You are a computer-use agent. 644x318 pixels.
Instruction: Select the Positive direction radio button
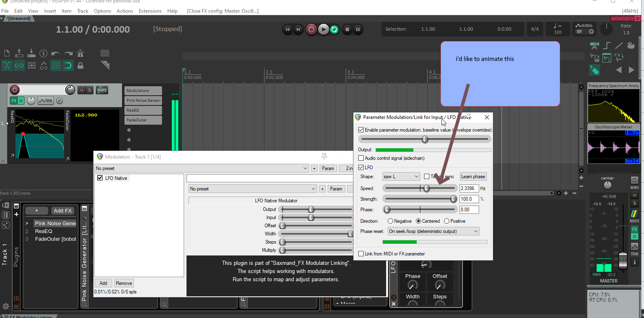tap(446, 221)
